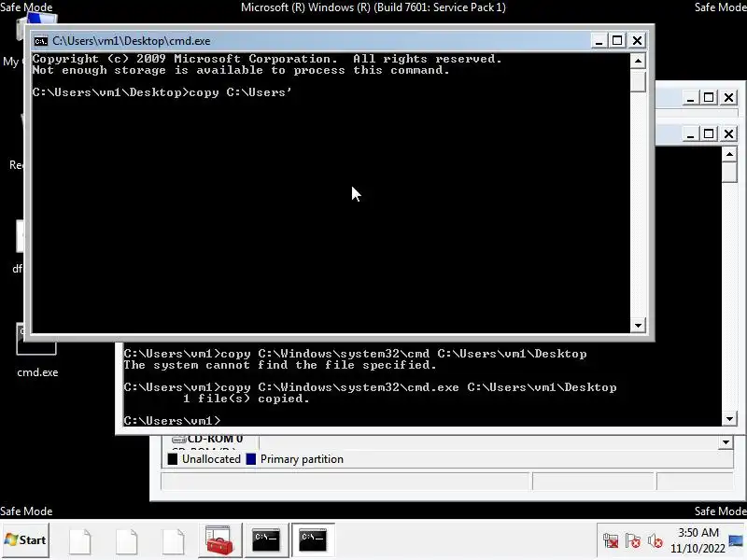
Task: Switch to first cmd taskbar button
Action: tap(266, 540)
